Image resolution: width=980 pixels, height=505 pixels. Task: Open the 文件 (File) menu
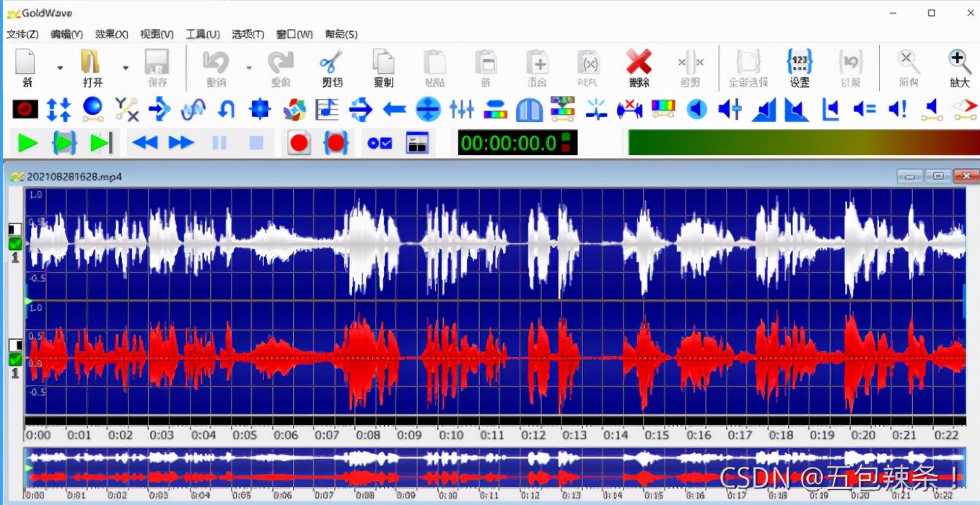pyautogui.click(x=22, y=34)
